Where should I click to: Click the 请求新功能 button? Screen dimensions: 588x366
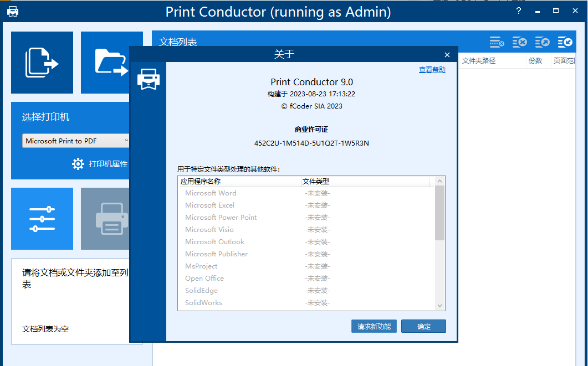pos(374,326)
